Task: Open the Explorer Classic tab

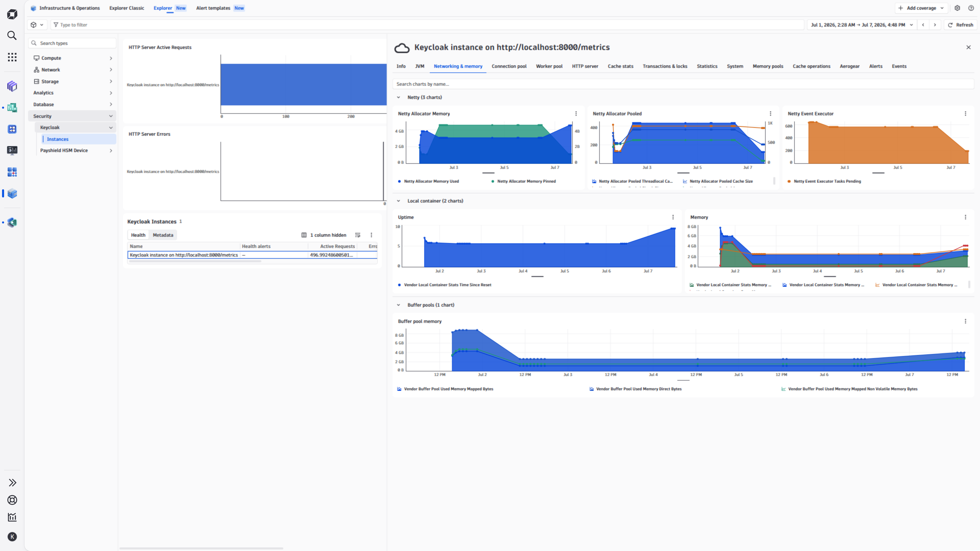Action: coord(127,8)
